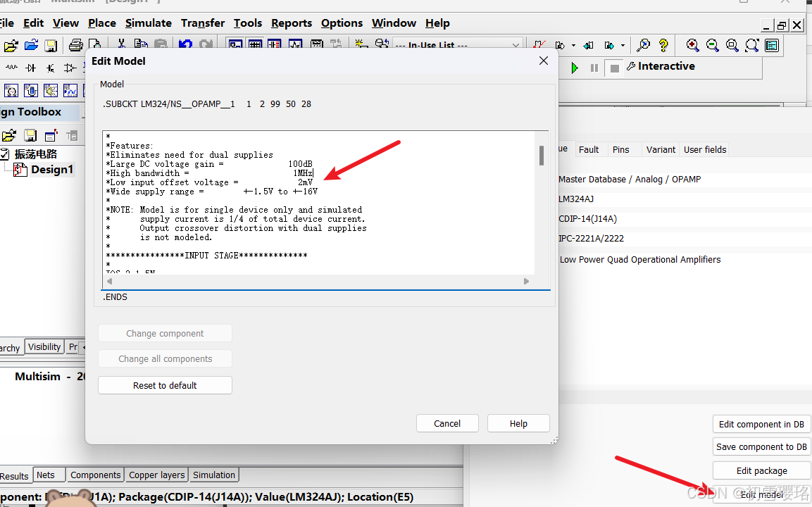This screenshot has height=507, width=812.
Task: Click the Transistor component group icon
Action: point(50,68)
